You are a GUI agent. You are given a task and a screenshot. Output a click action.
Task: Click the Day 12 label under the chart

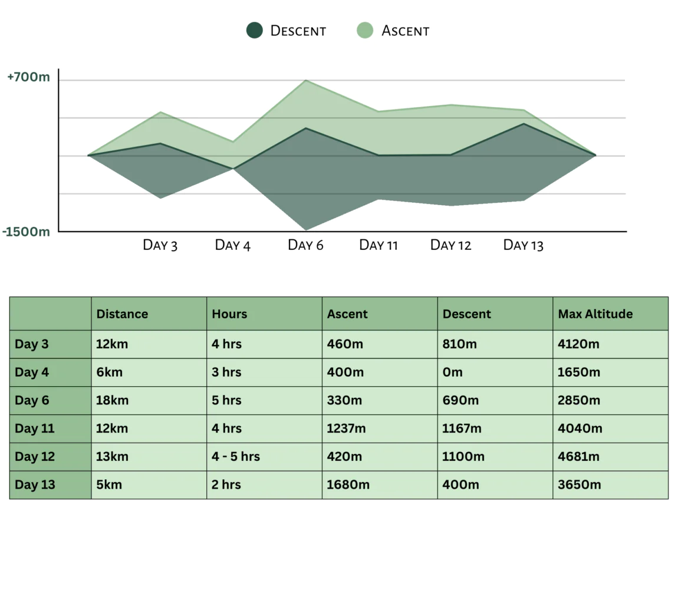[450, 245]
